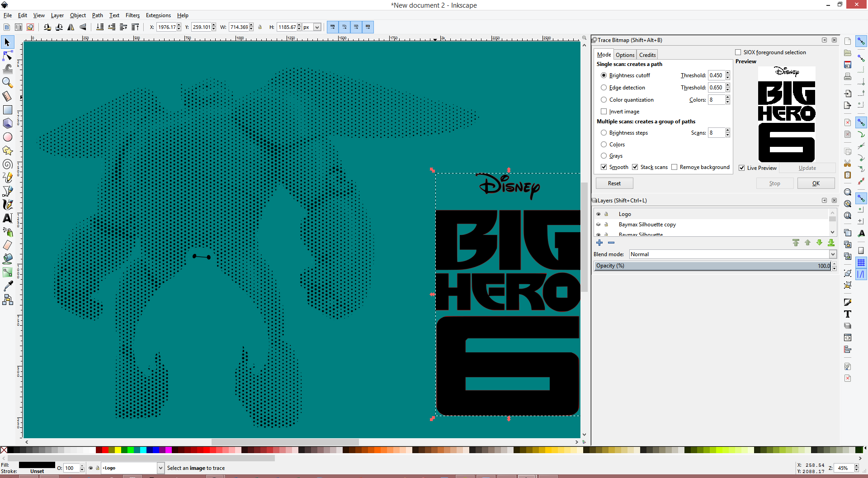868x478 pixels.
Task: Select Brightness steps radio button
Action: click(x=604, y=133)
